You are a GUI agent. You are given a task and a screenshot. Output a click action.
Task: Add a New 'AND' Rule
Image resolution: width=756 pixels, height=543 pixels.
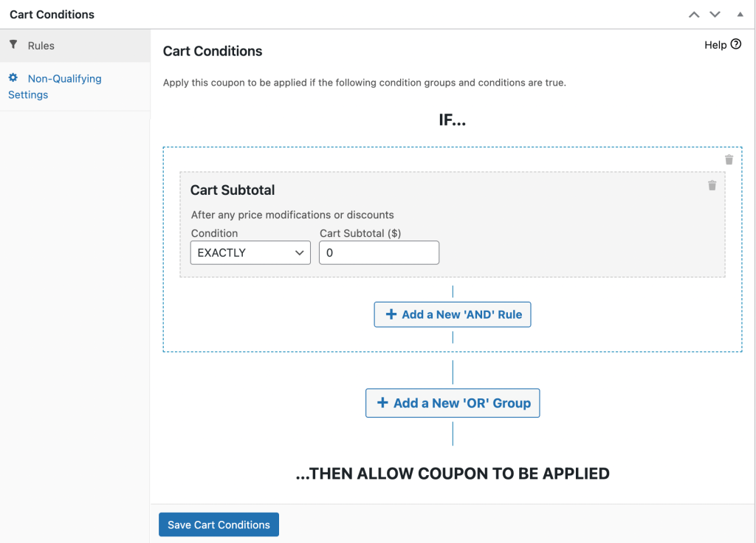tap(453, 314)
